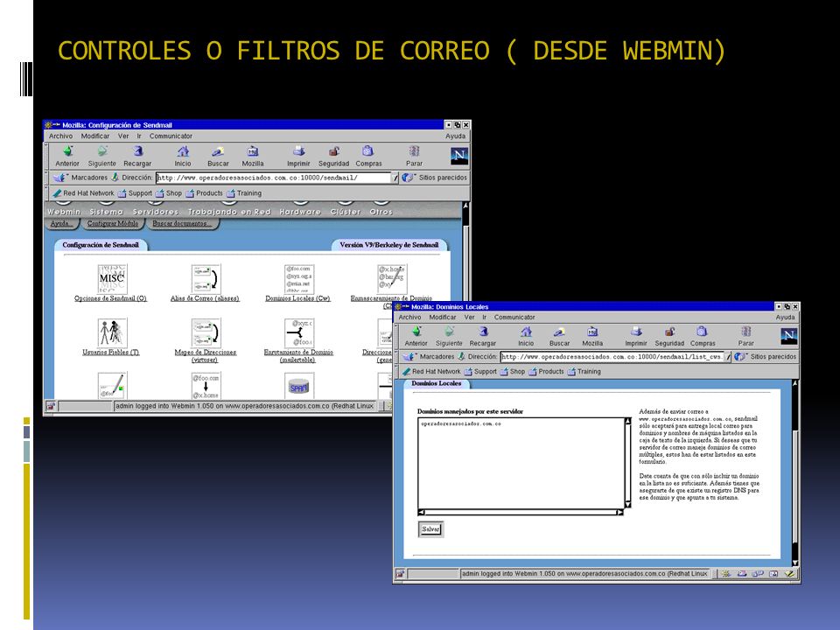Open Modificar menu in Sendmail window

click(94, 136)
